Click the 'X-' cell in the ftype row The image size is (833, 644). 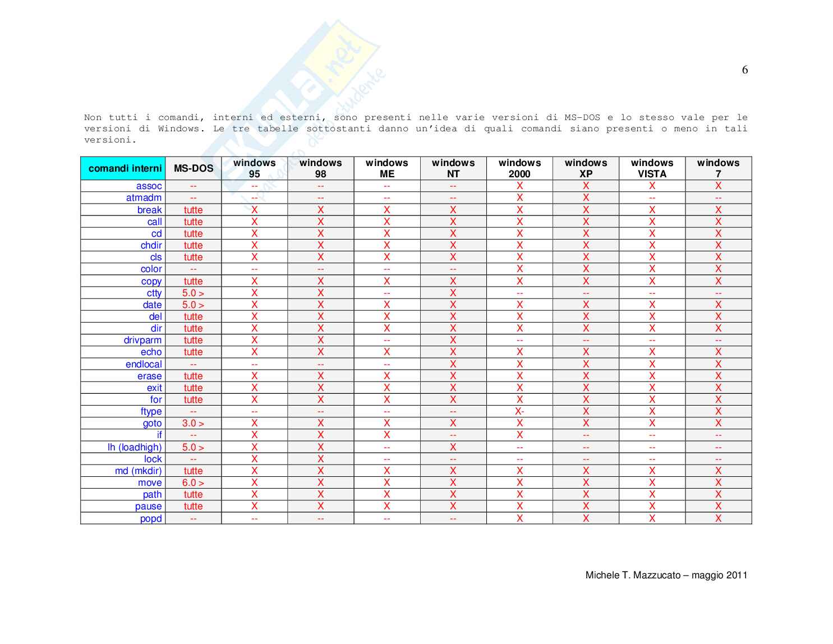coord(519,412)
